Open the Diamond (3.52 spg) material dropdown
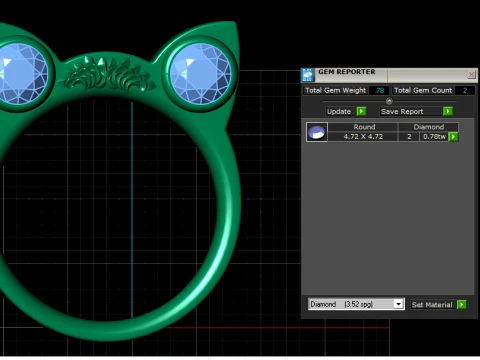 (398, 304)
